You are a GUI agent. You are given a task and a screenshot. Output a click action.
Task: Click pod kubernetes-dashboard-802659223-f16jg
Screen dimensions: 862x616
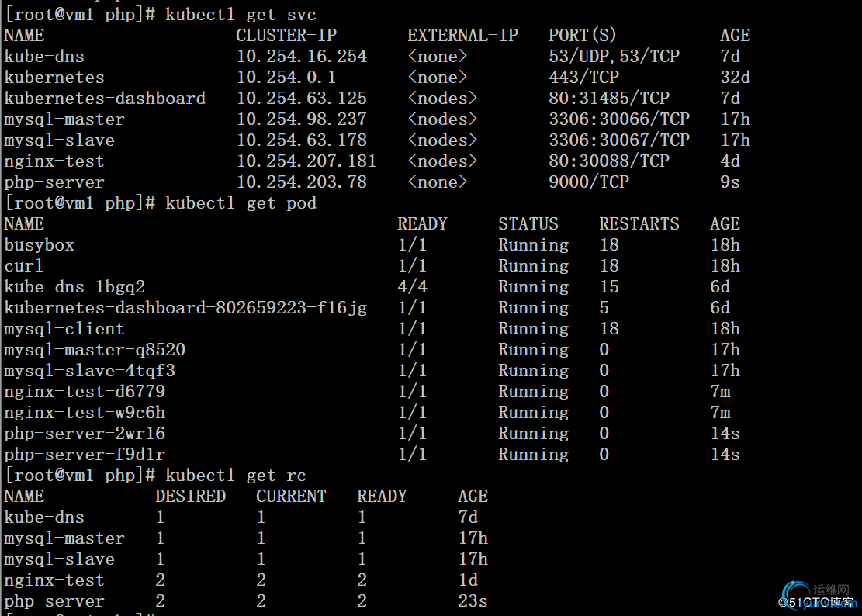[x=185, y=308]
